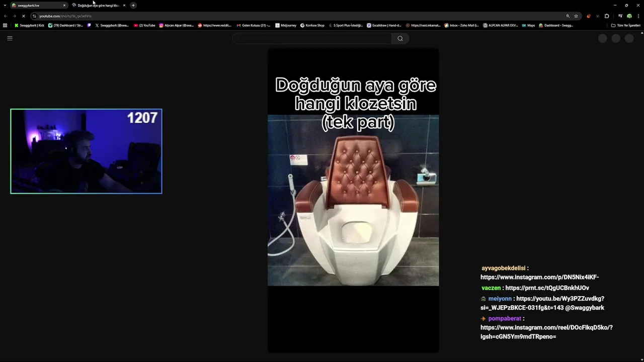Open the Maps bookmark
The image size is (644, 362).
click(x=528, y=25)
